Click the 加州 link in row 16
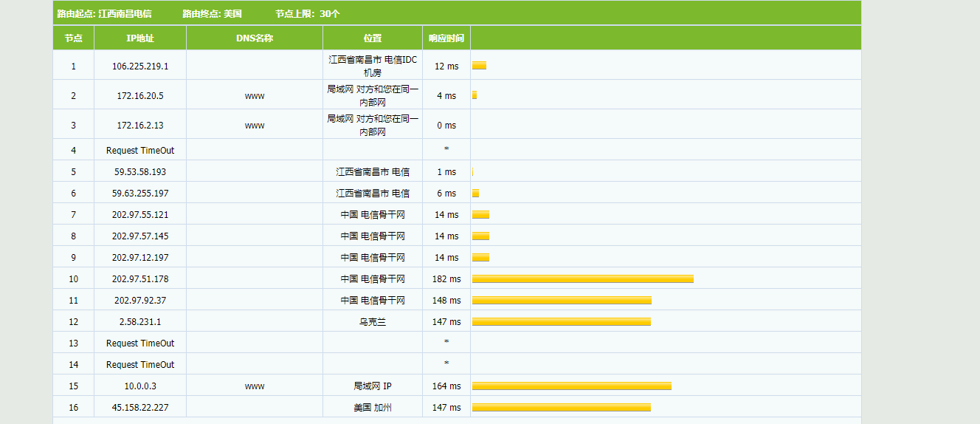This screenshot has width=980, height=424. [382, 407]
